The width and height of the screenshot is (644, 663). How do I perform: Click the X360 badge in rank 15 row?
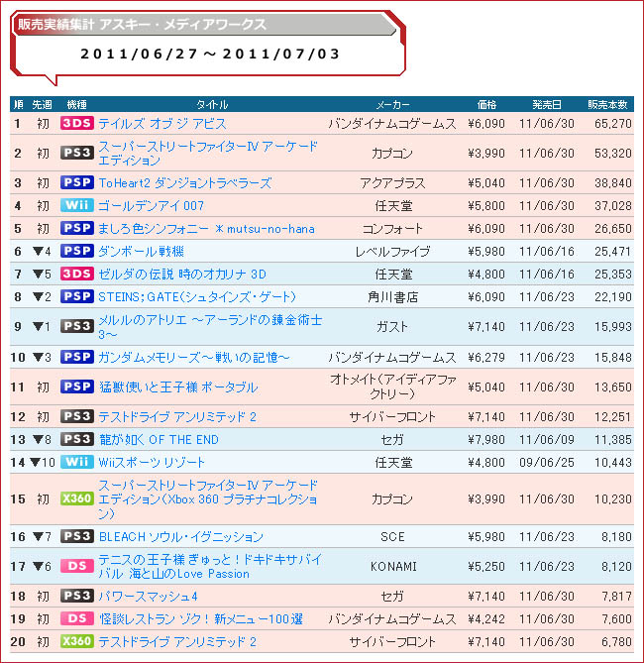pos(76,498)
